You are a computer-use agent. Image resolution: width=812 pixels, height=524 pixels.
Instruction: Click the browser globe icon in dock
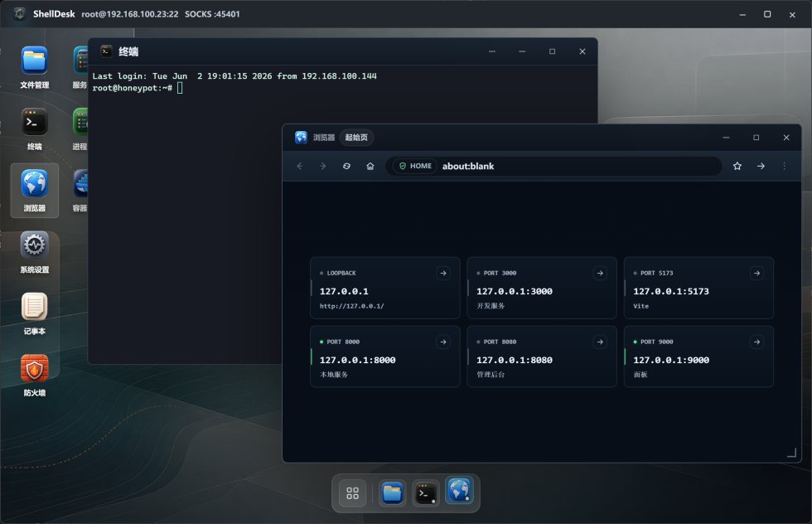coord(459,490)
